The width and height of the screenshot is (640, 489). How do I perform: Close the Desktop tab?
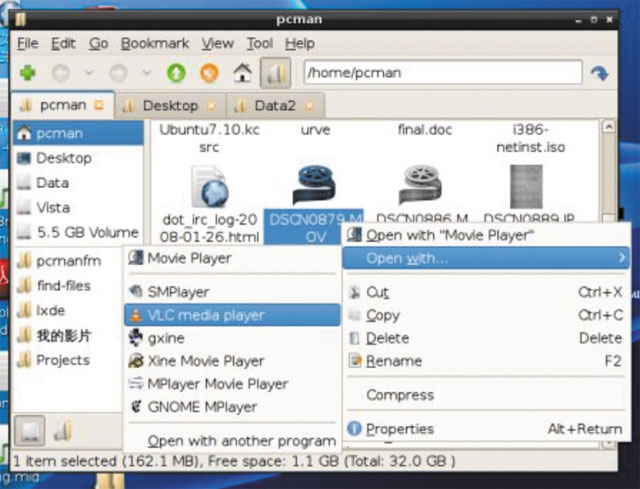[x=211, y=106]
